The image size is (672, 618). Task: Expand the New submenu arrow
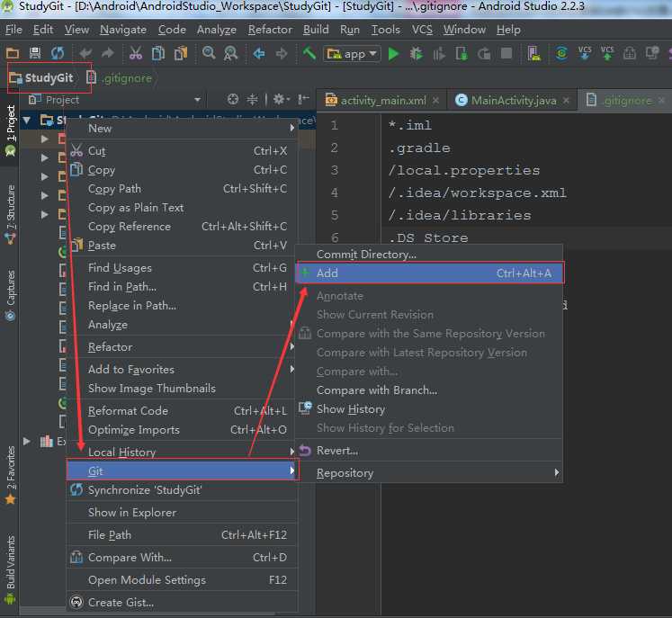(291, 128)
